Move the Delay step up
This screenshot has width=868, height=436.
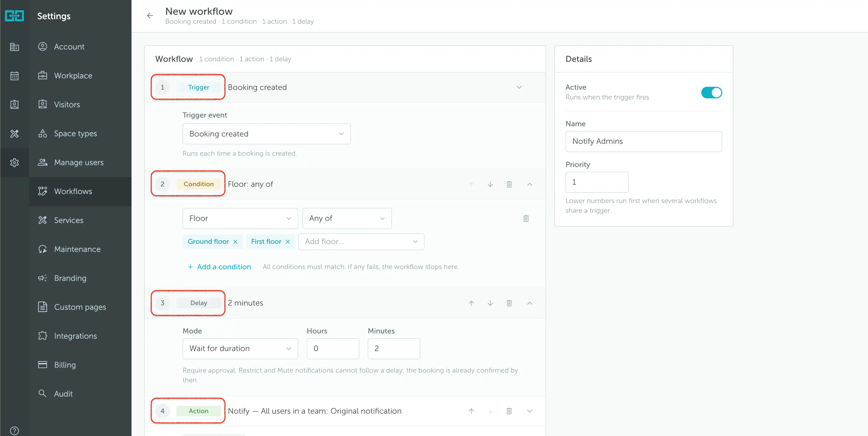(471, 303)
